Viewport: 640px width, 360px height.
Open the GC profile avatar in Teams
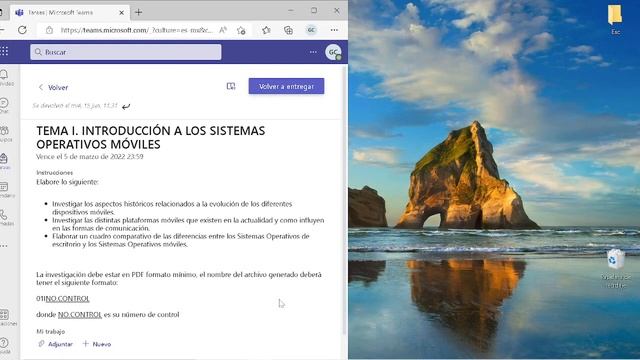(x=333, y=52)
